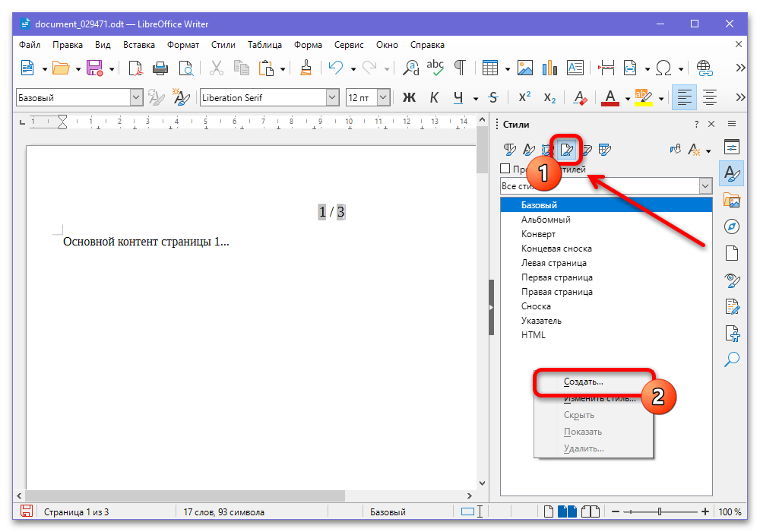Select the Альбомный page style in the list
Image resolution: width=760 pixels, height=532 pixels.
click(x=606, y=220)
